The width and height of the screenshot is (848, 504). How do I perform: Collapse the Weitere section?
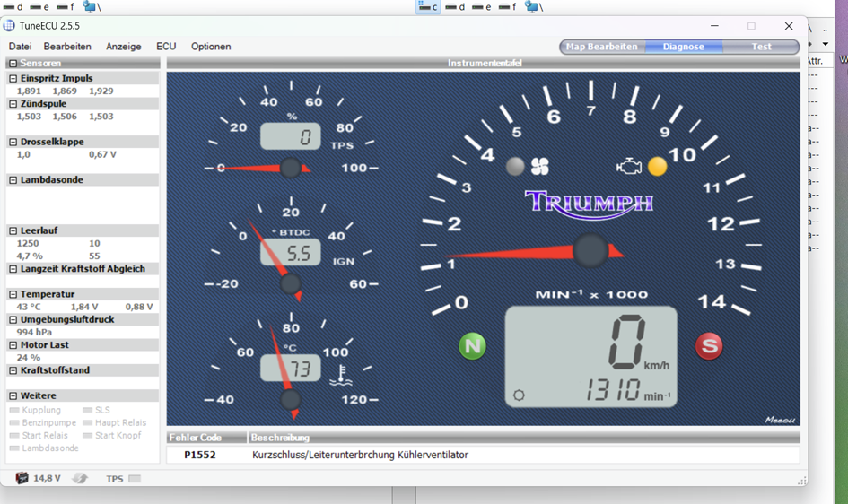click(x=13, y=396)
